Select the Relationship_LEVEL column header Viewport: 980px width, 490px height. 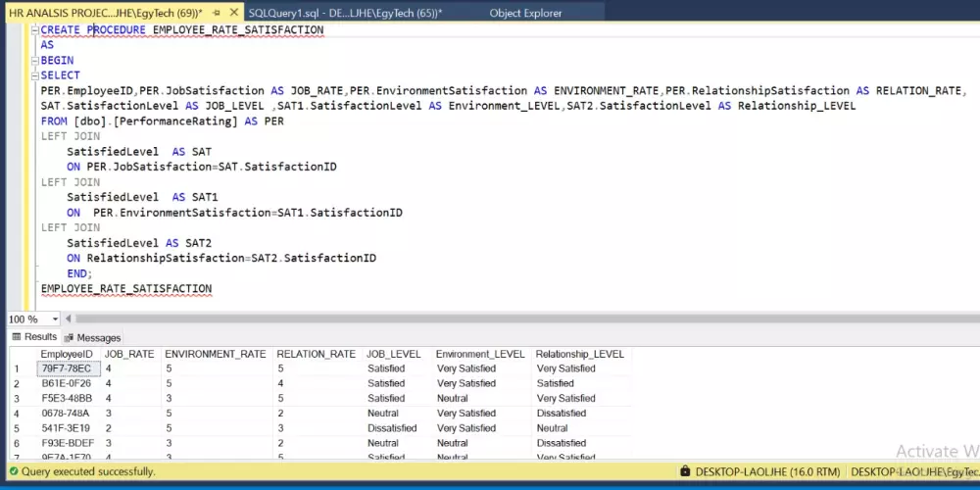pos(580,355)
